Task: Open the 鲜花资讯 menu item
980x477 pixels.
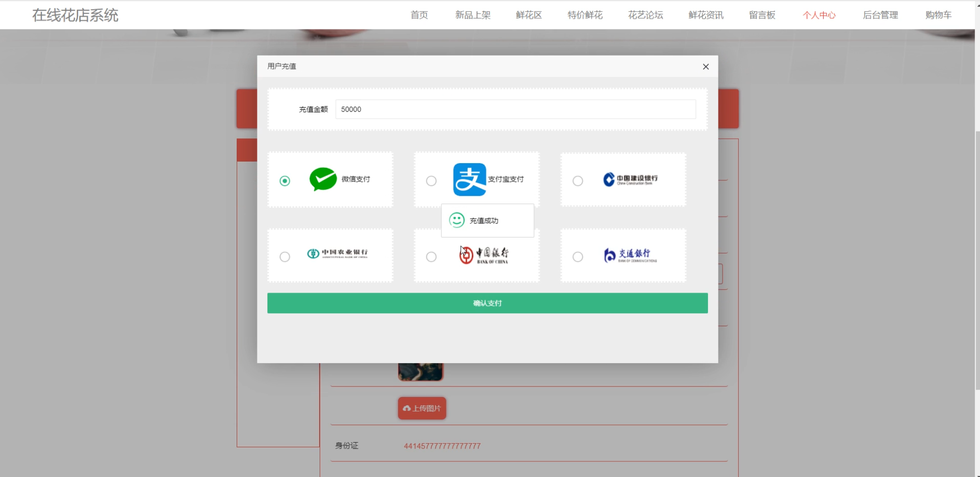Action: coord(706,15)
